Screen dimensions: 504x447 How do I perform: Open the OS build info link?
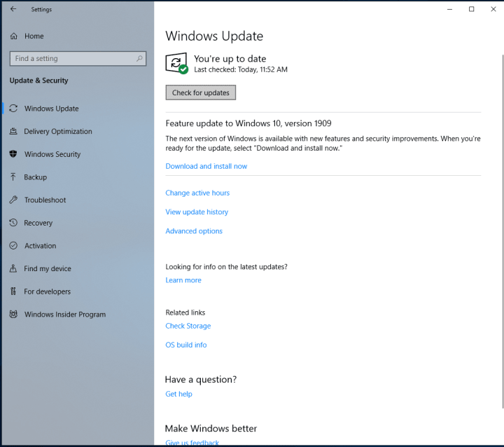click(x=185, y=345)
